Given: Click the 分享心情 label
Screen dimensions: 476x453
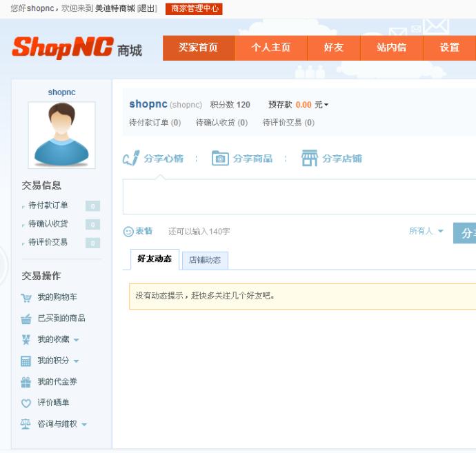Looking at the screenshot, I should (x=163, y=159).
